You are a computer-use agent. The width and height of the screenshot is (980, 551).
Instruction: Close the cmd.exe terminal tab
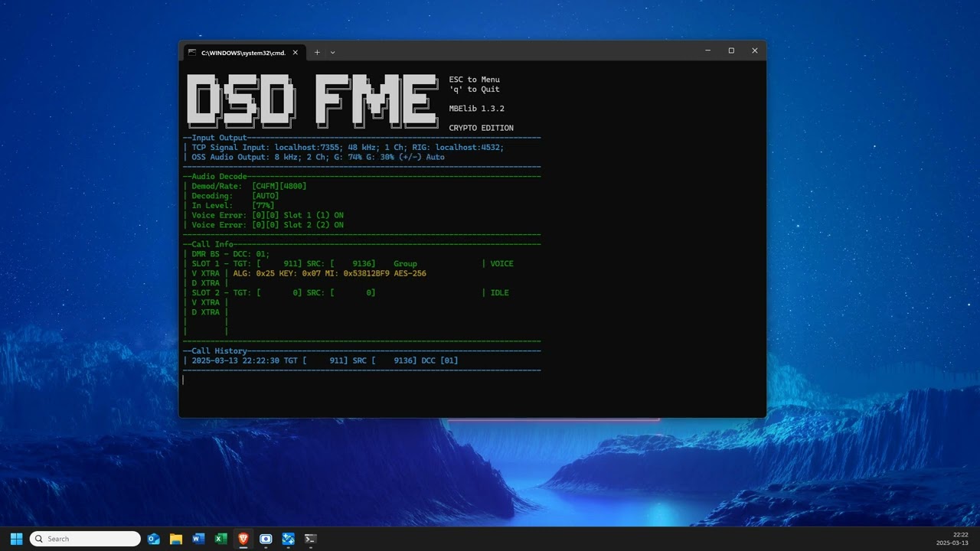(x=296, y=53)
